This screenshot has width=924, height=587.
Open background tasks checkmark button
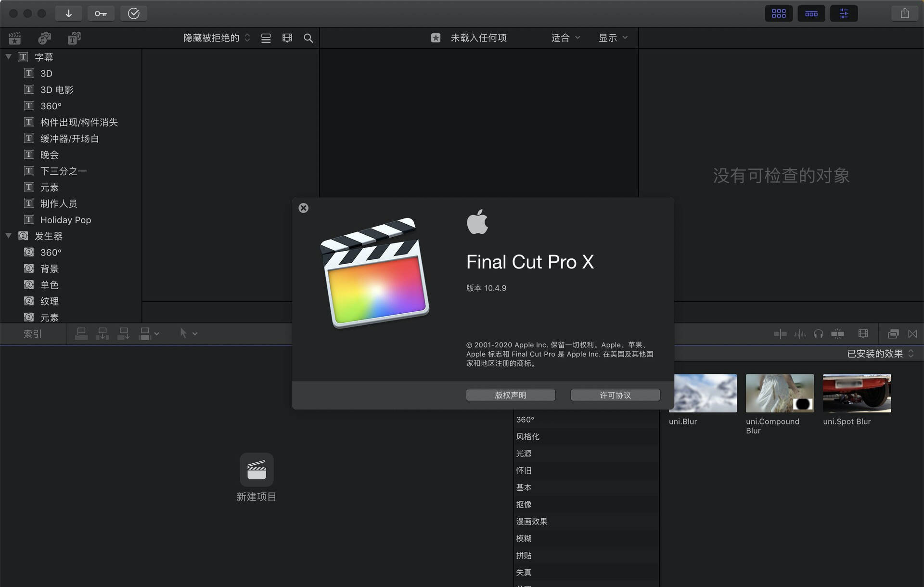coord(133,13)
